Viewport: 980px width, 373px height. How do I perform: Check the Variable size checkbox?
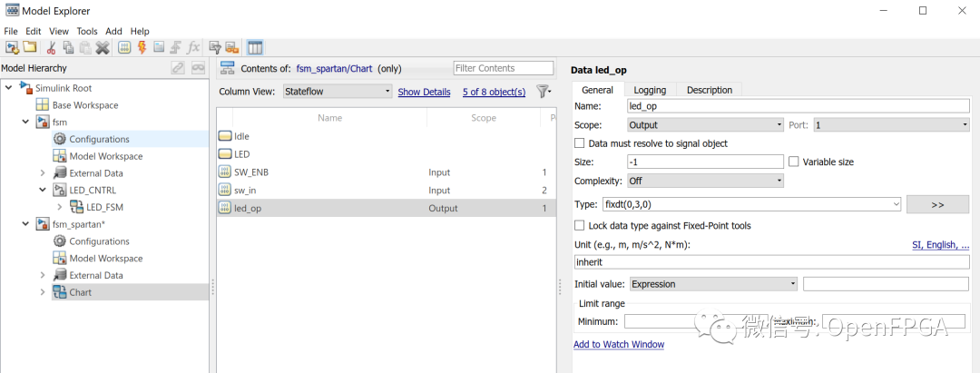click(794, 162)
